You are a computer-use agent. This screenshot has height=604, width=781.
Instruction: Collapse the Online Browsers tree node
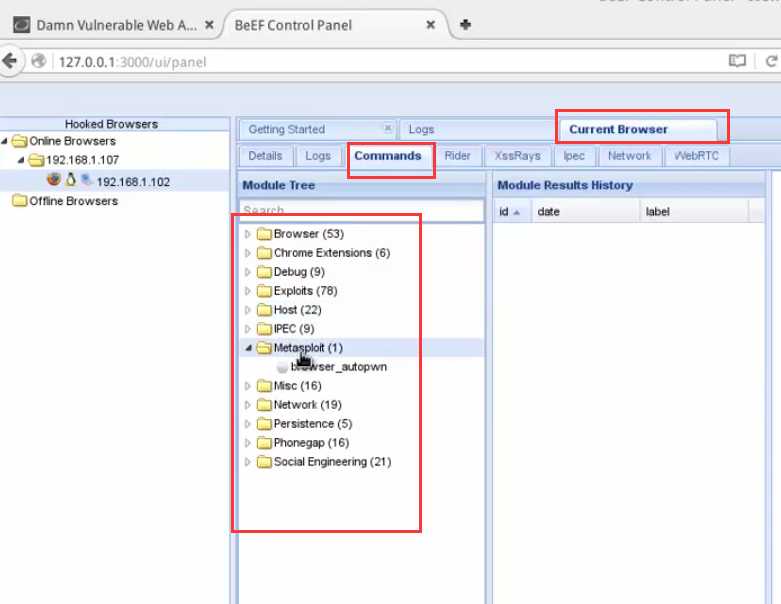[4, 141]
